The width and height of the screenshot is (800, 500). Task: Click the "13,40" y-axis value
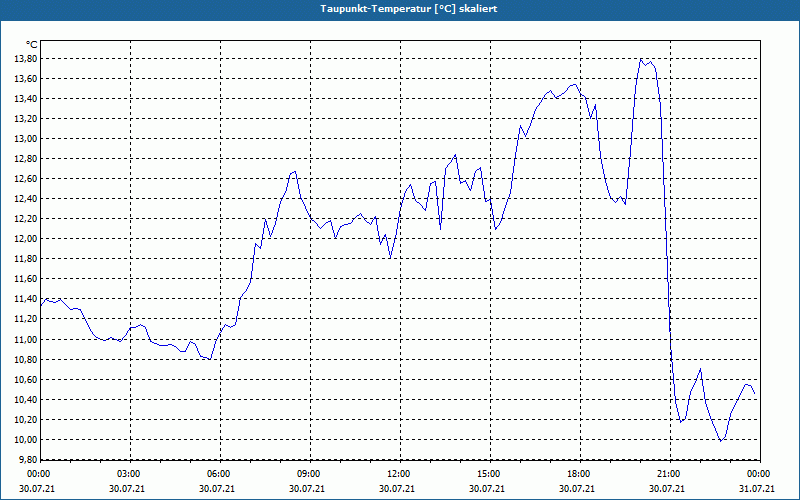click(26, 98)
